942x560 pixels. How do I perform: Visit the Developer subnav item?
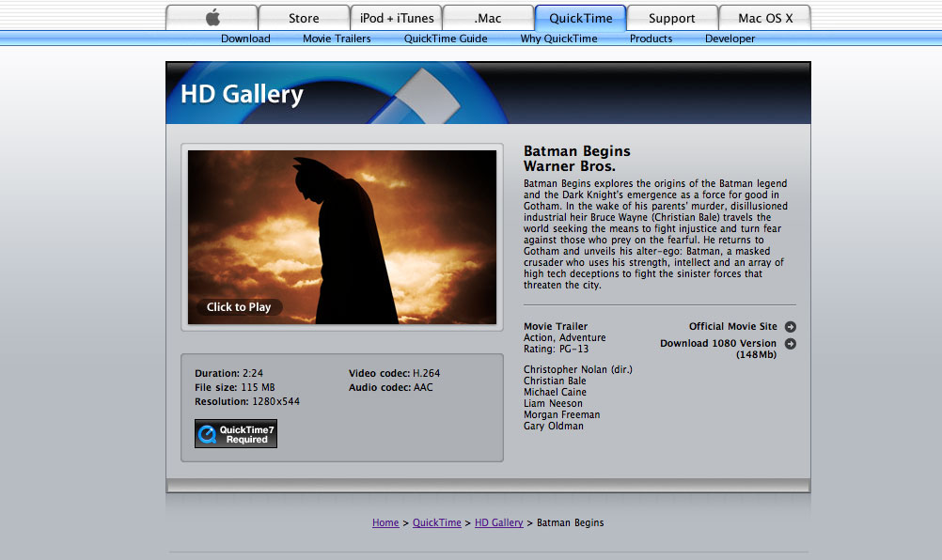point(730,39)
